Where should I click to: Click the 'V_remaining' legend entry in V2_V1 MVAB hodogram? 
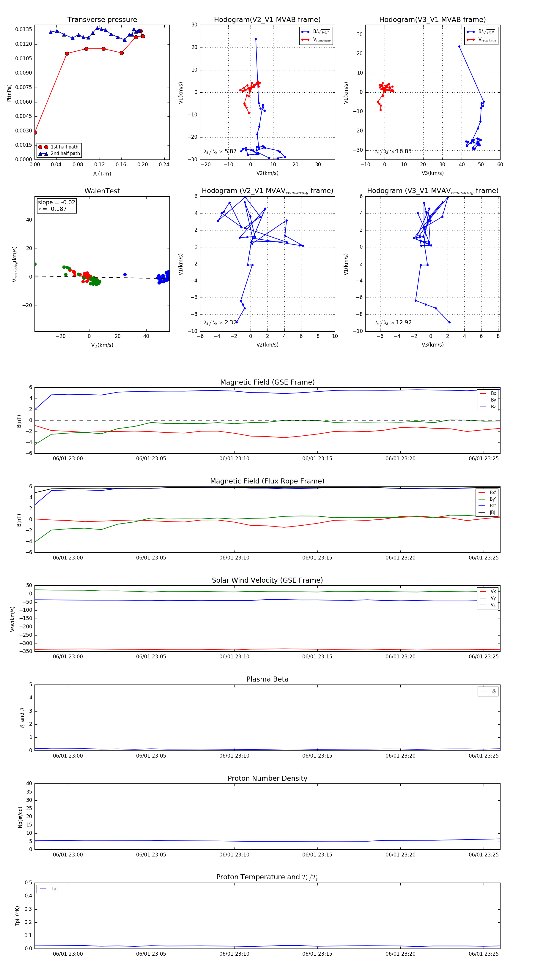316,39
